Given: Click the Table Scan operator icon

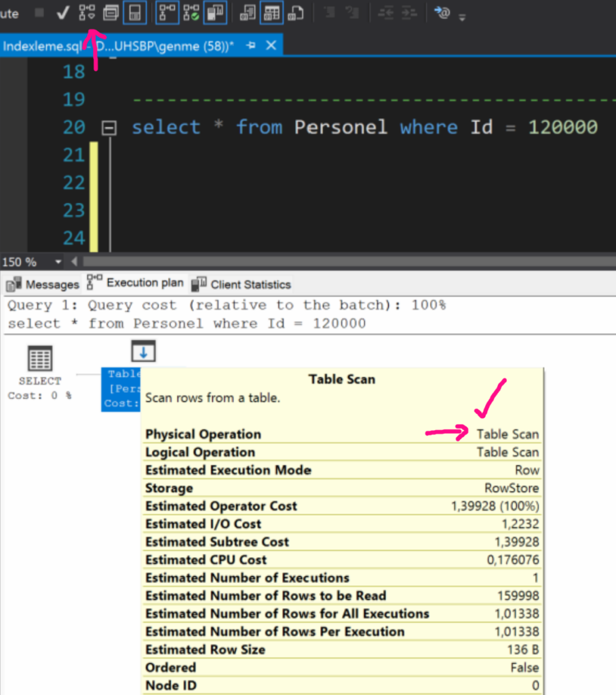Looking at the screenshot, I should pyautogui.click(x=143, y=352).
